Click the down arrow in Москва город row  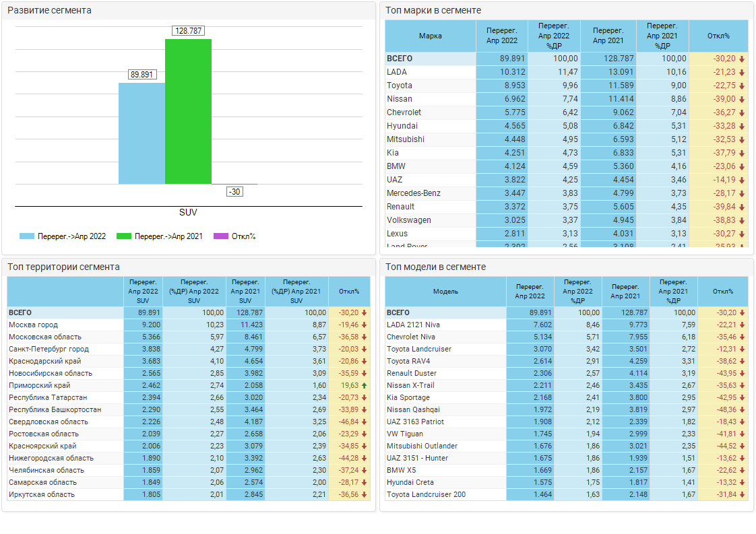pos(365,325)
